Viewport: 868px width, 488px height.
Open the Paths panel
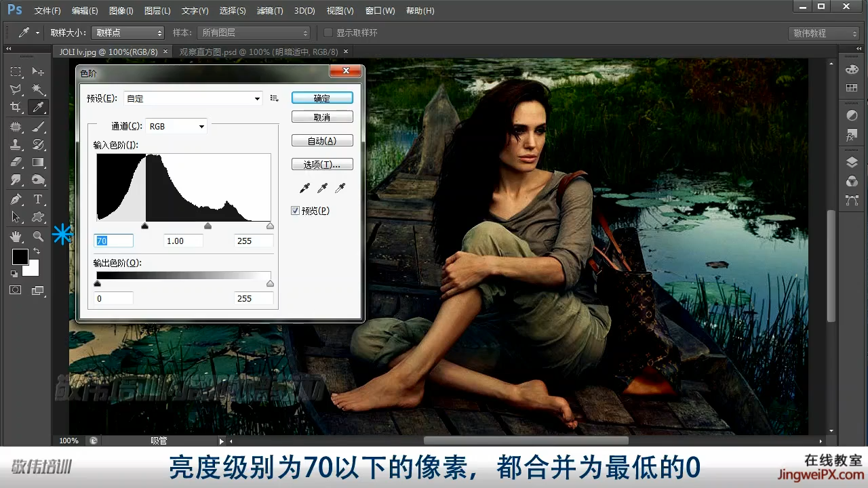[x=852, y=201]
